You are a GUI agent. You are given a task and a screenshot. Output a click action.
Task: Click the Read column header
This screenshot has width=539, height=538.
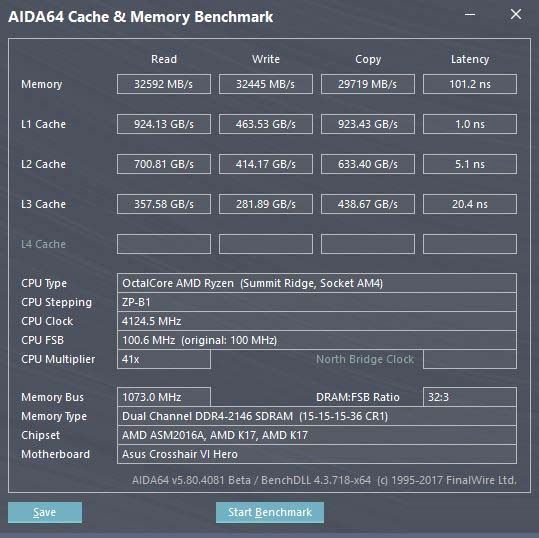pyautogui.click(x=164, y=59)
